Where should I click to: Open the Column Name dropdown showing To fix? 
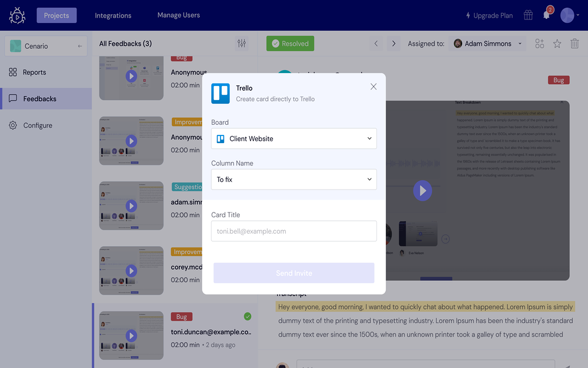294,180
